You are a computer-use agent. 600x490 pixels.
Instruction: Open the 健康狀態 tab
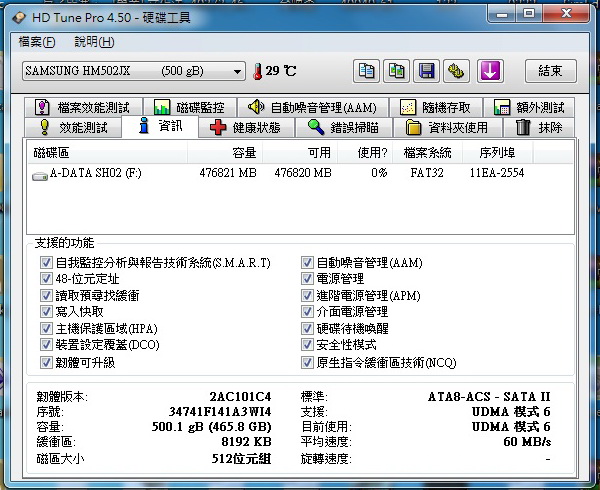(x=246, y=127)
